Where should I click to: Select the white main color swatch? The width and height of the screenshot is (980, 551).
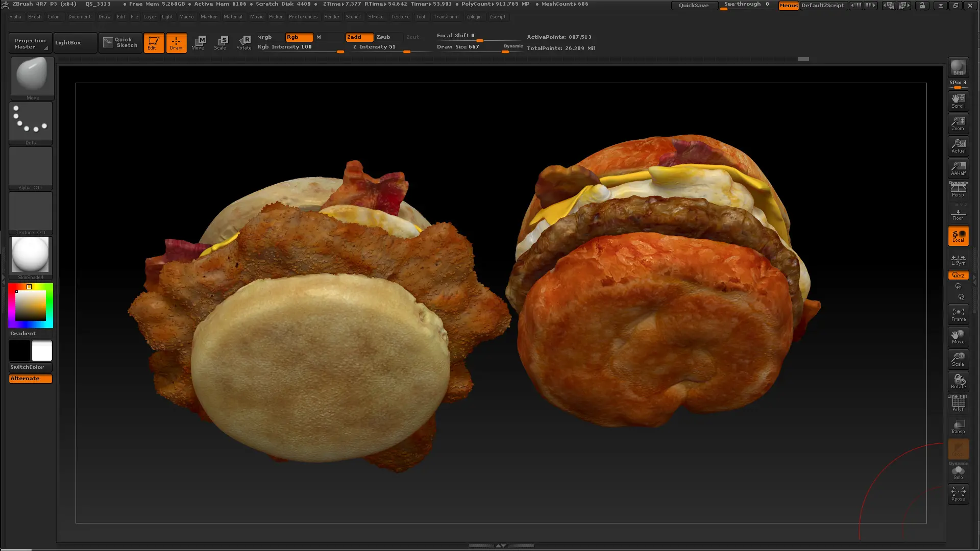point(42,351)
